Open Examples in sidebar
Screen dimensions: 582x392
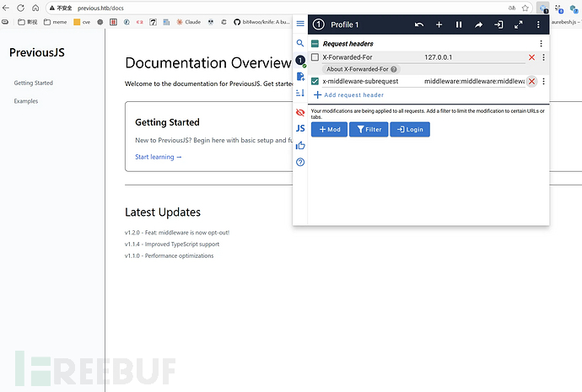click(x=26, y=101)
